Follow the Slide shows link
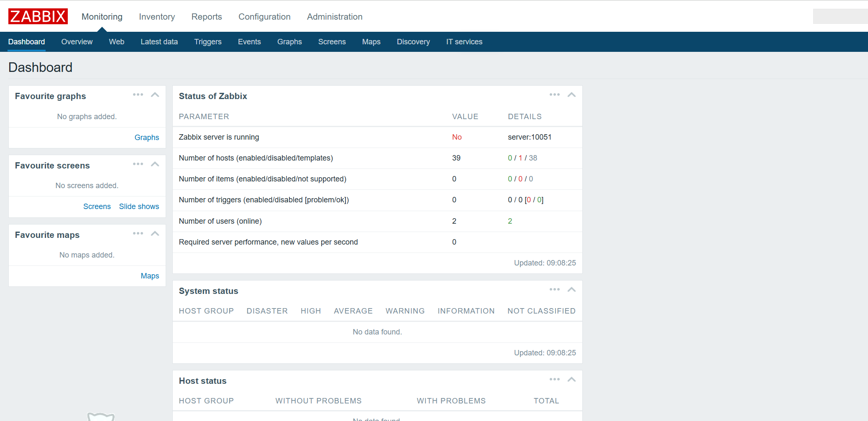Viewport: 868px width, 421px height. pyautogui.click(x=139, y=207)
